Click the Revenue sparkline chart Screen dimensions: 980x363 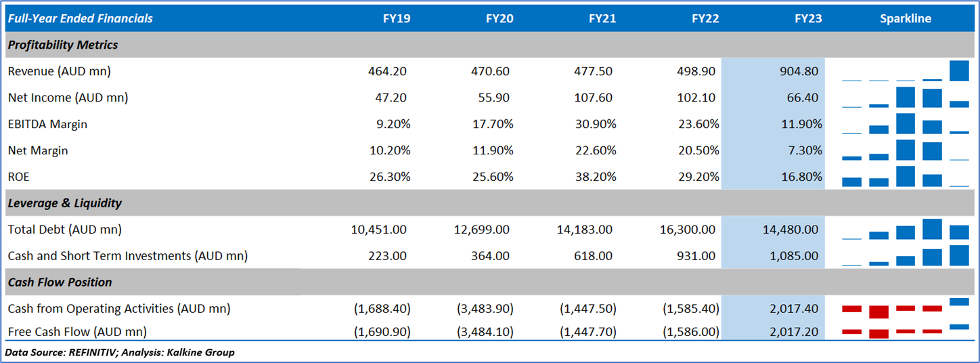pyautogui.click(x=906, y=71)
